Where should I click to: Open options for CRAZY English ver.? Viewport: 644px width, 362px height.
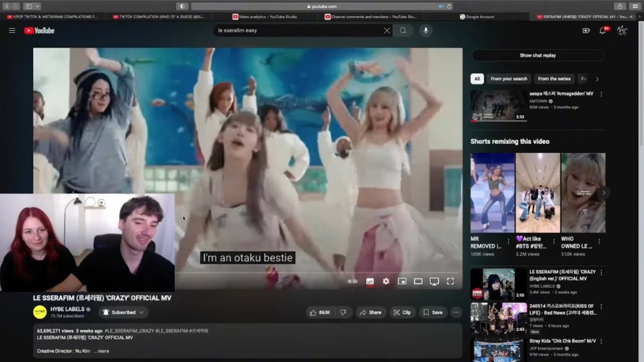601,273
